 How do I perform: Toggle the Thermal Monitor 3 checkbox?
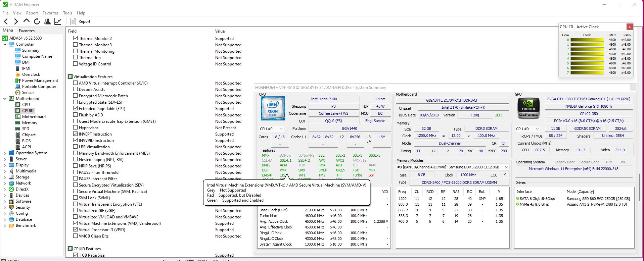(x=76, y=45)
